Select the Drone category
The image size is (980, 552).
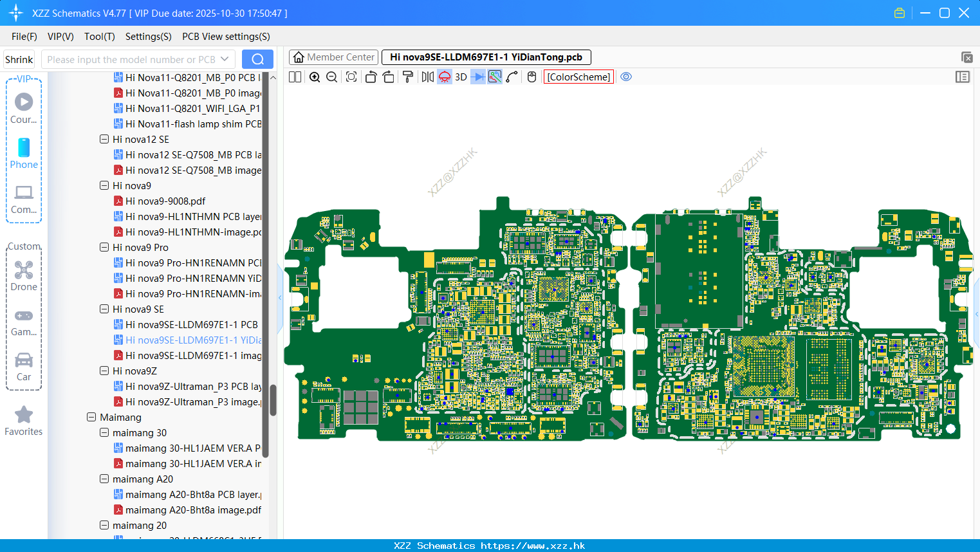point(24,275)
